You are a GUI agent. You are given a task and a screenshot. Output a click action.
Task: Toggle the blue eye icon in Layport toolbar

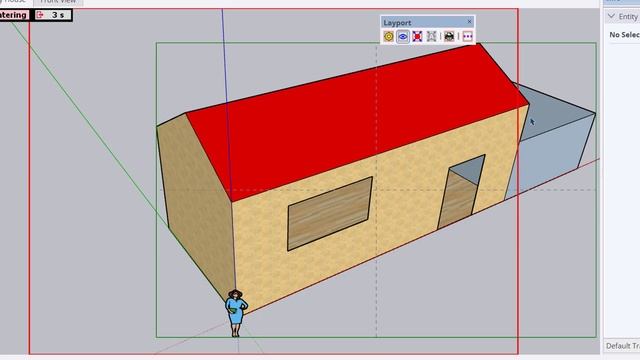(403, 36)
